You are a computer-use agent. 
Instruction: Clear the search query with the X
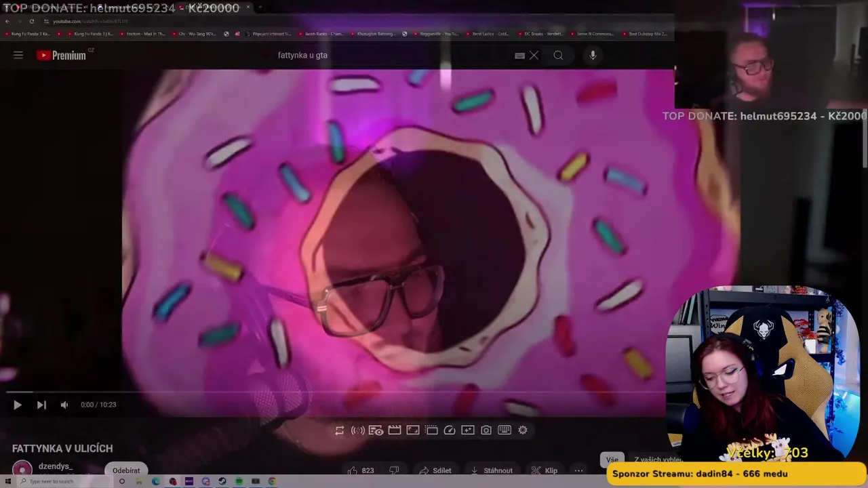[534, 56]
